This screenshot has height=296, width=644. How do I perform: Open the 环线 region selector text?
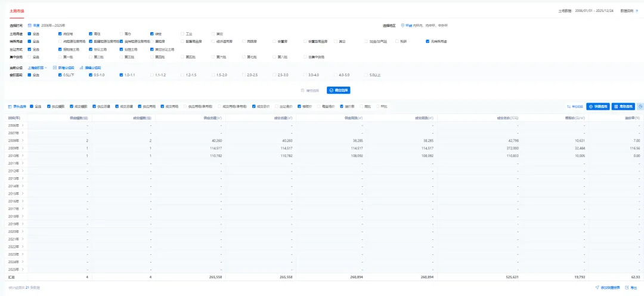pos(426,26)
